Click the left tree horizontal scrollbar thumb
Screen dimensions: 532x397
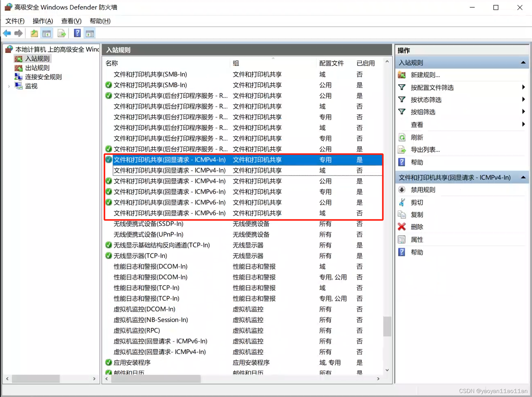click(x=36, y=379)
